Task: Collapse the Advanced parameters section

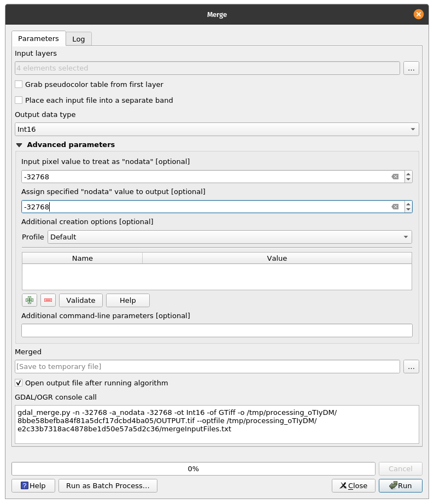Action: tap(19, 145)
